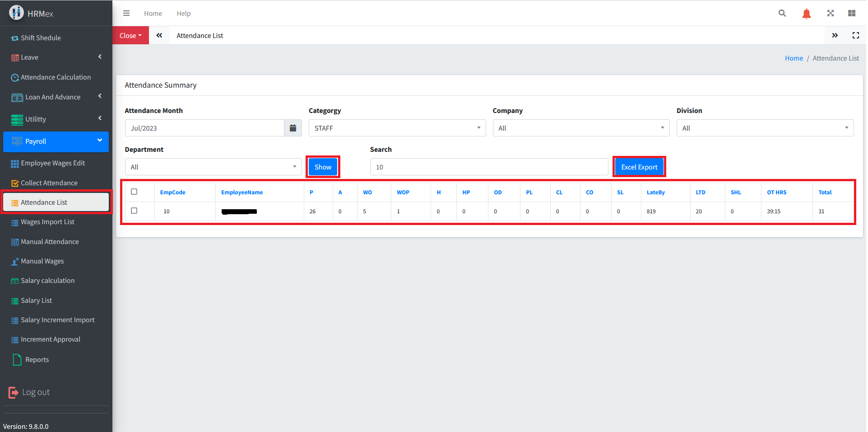Expand the Company dropdown
The width and height of the screenshot is (868, 432).
click(x=580, y=128)
